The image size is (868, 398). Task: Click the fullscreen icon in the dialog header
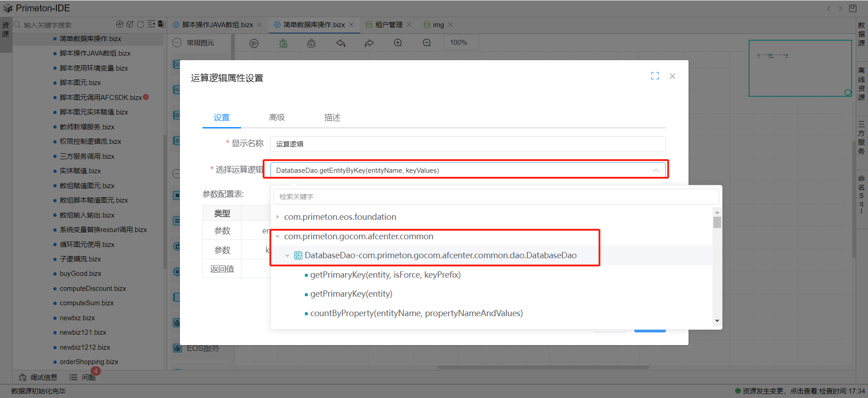pyautogui.click(x=655, y=76)
